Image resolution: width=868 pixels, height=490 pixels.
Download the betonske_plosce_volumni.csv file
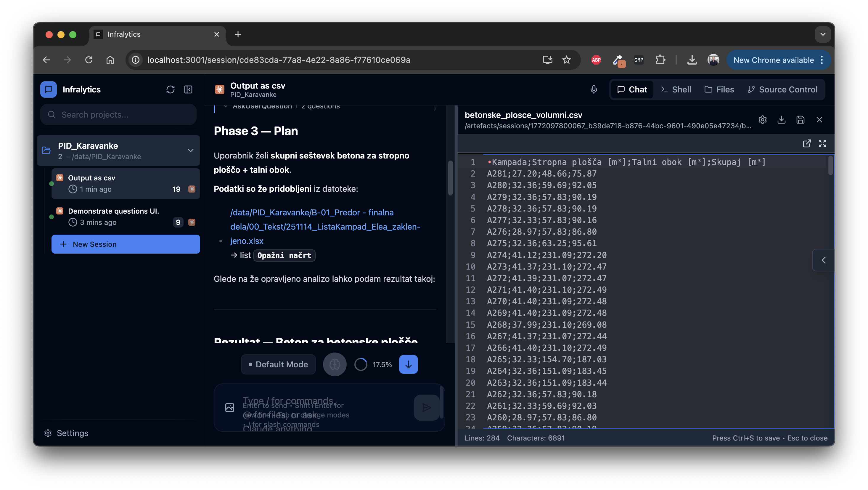[x=782, y=120]
